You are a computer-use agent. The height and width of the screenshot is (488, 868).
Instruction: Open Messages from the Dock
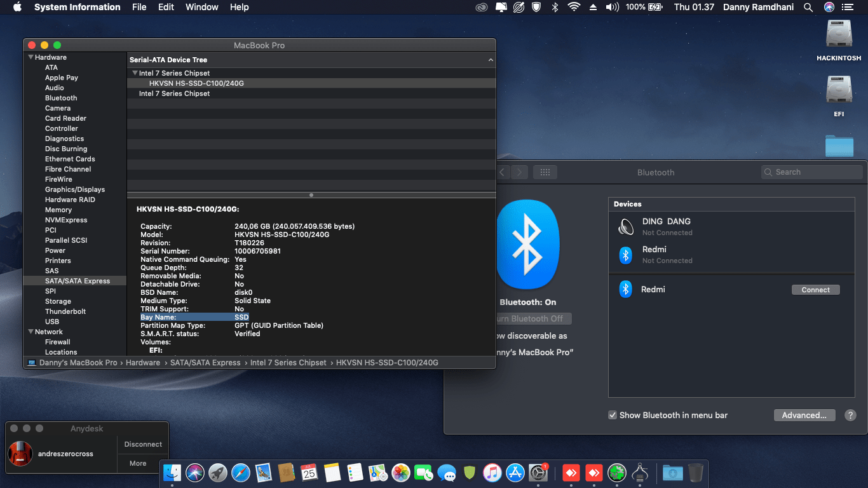click(x=447, y=473)
